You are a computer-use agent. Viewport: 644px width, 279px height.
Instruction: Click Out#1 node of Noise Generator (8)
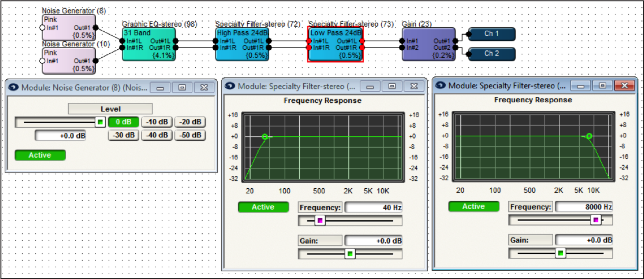click(96, 28)
